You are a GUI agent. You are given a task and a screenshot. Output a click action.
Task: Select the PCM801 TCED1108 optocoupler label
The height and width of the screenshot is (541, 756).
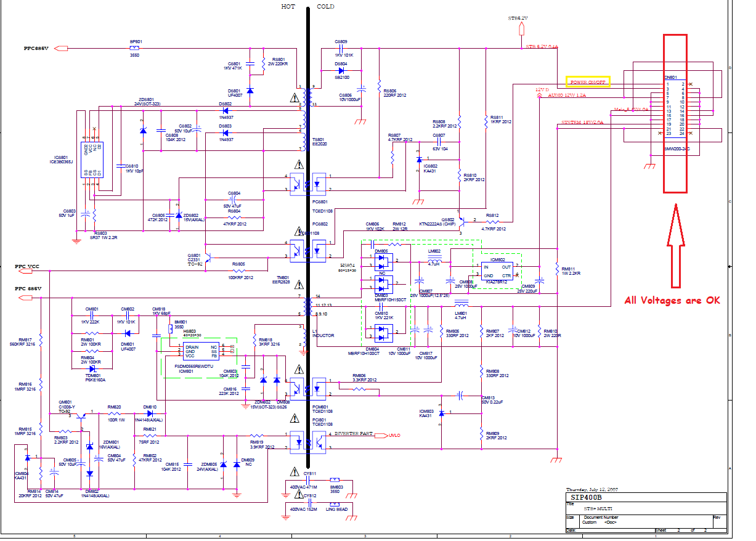point(323,409)
